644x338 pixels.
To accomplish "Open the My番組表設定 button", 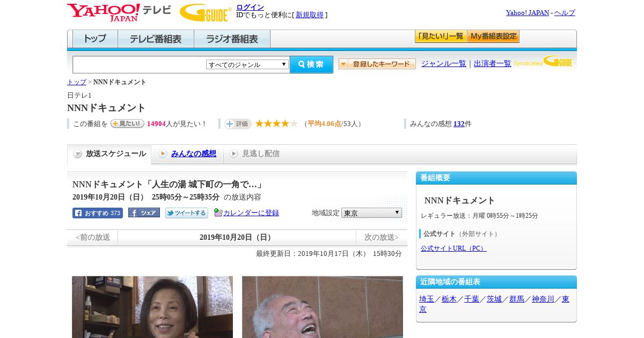I will 493,36.
